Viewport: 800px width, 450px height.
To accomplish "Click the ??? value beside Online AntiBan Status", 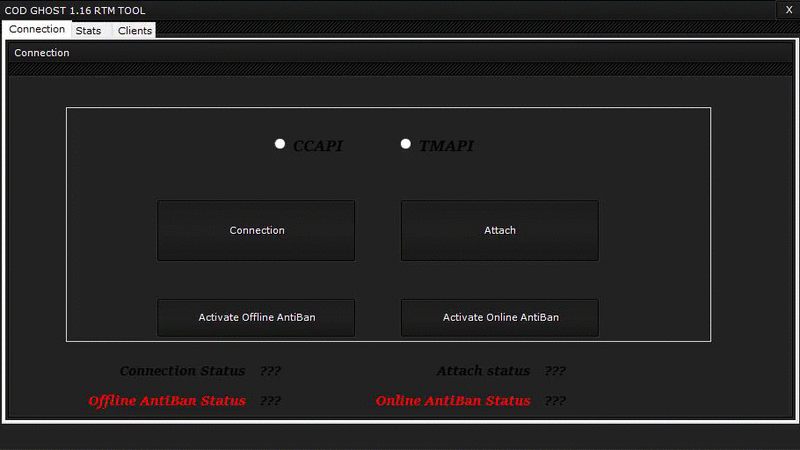I will coord(555,401).
